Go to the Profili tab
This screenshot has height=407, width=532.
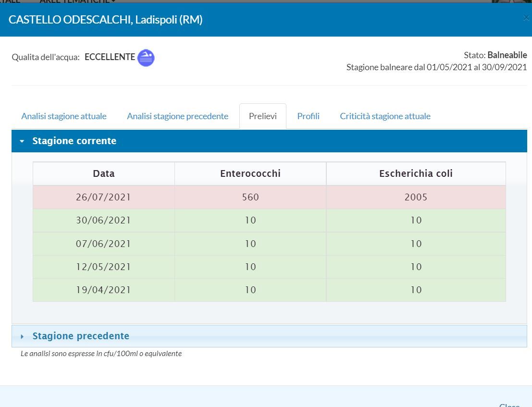click(308, 116)
